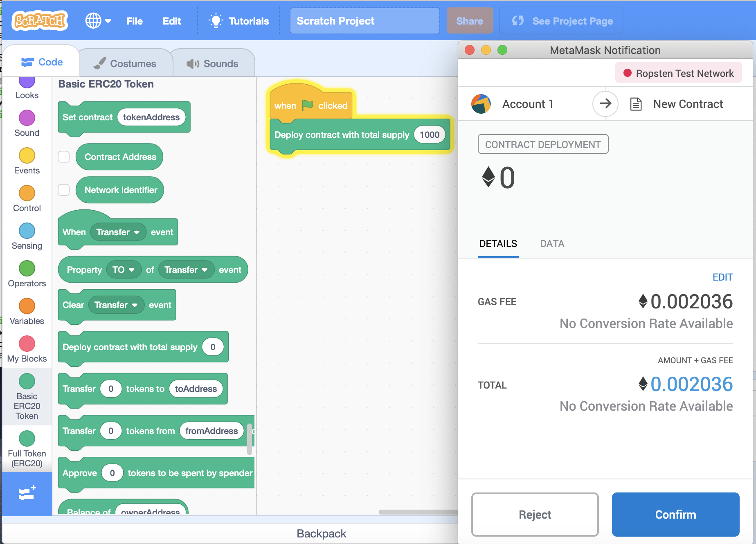Switch to the DETAILS tab in MetaMask
756x544 pixels.
[x=498, y=244]
